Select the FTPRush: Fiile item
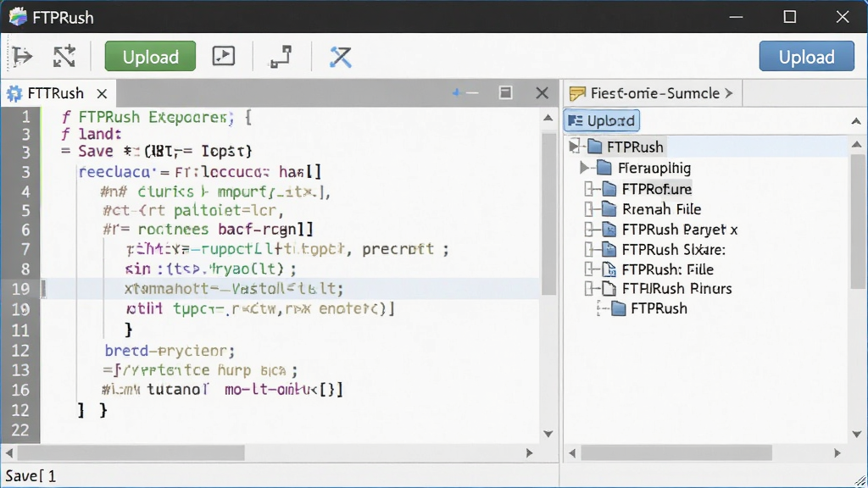Screen dimensions: 868x488 [668, 269]
